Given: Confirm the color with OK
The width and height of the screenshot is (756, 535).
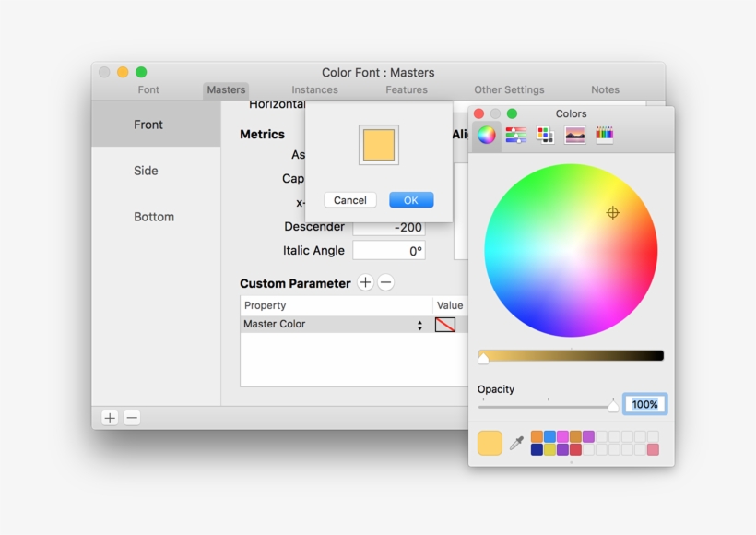Looking at the screenshot, I should coord(411,200).
